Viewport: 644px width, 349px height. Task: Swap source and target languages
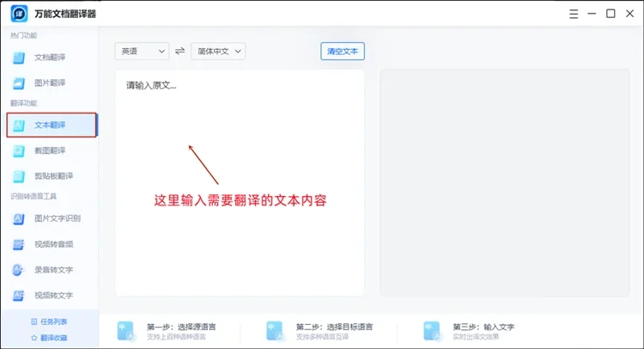coord(180,51)
